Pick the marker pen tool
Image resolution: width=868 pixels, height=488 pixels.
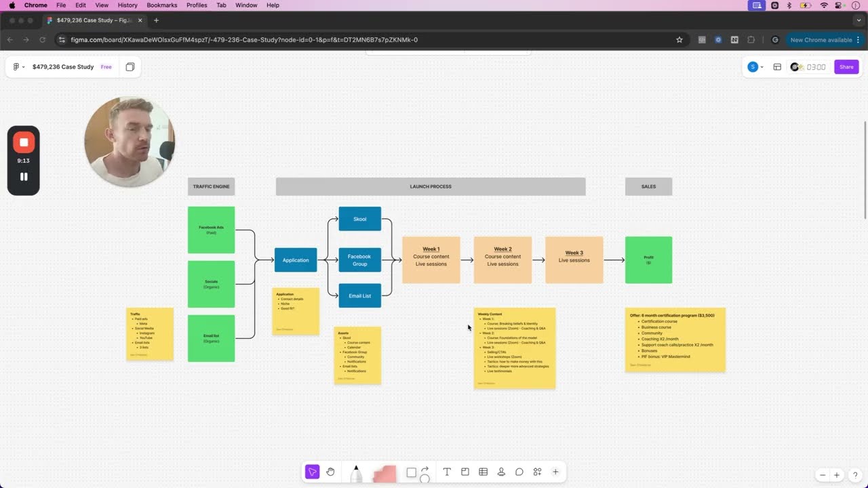pyautogui.click(x=355, y=473)
